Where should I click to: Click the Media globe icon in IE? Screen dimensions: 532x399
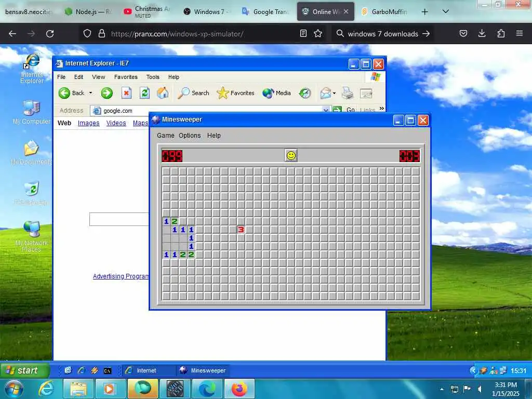[x=268, y=93]
